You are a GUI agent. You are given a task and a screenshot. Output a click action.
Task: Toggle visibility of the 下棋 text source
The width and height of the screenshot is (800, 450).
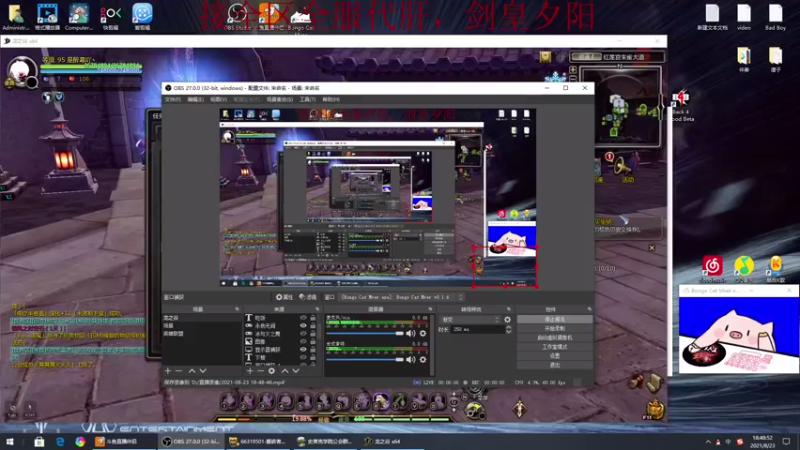click(303, 358)
